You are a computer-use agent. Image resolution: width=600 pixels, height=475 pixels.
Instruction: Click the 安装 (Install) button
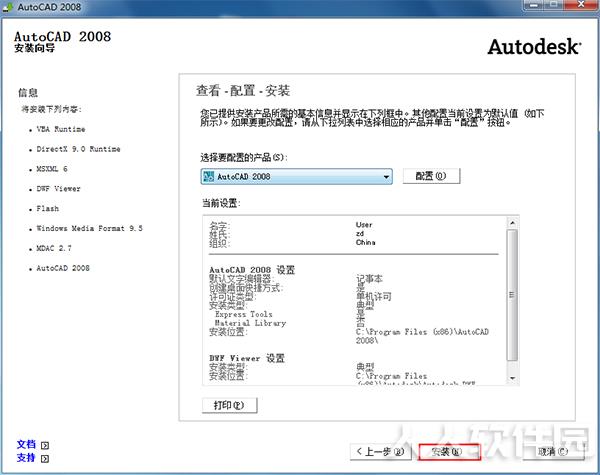pos(449,452)
